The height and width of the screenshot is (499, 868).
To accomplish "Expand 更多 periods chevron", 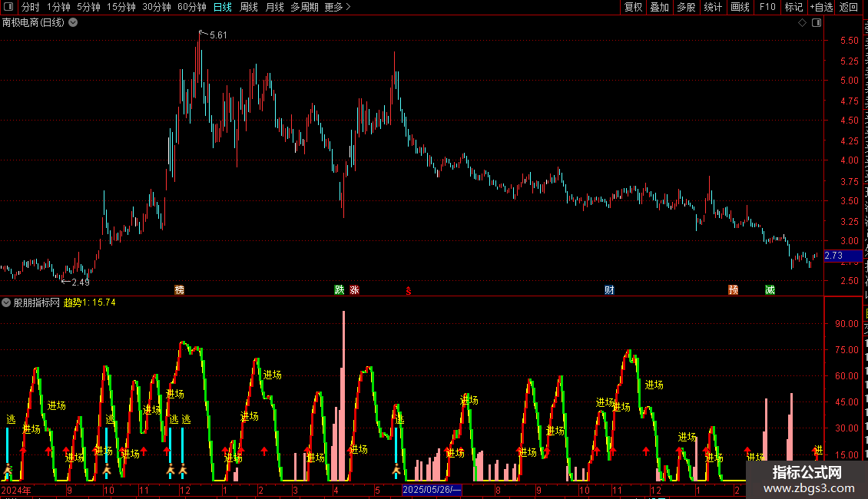I will point(348,7).
